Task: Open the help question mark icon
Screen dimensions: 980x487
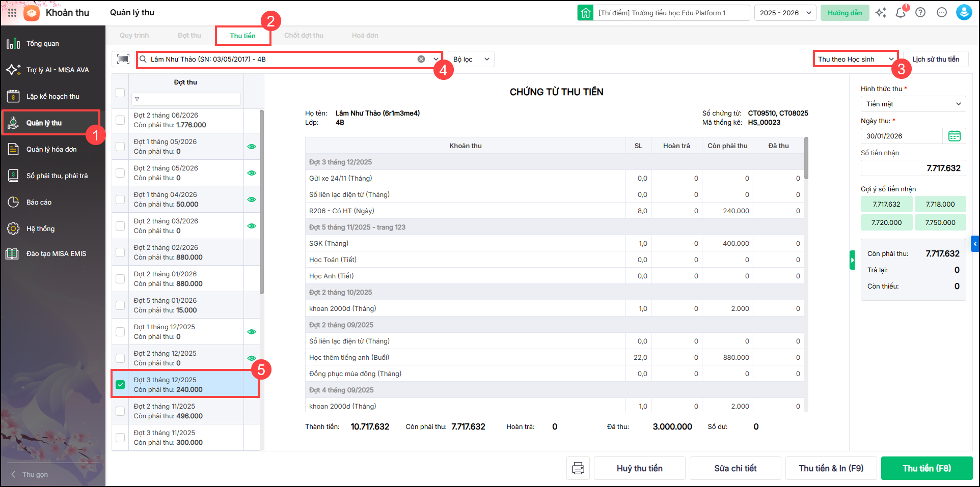Action: (920, 13)
